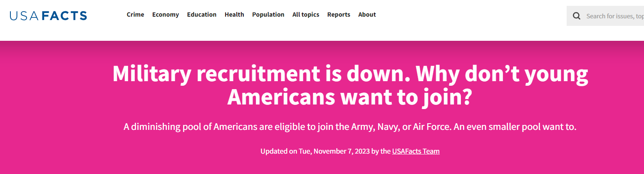Viewport: 644px width, 174px height.
Task: Go to the Education section
Action: [x=202, y=15]
